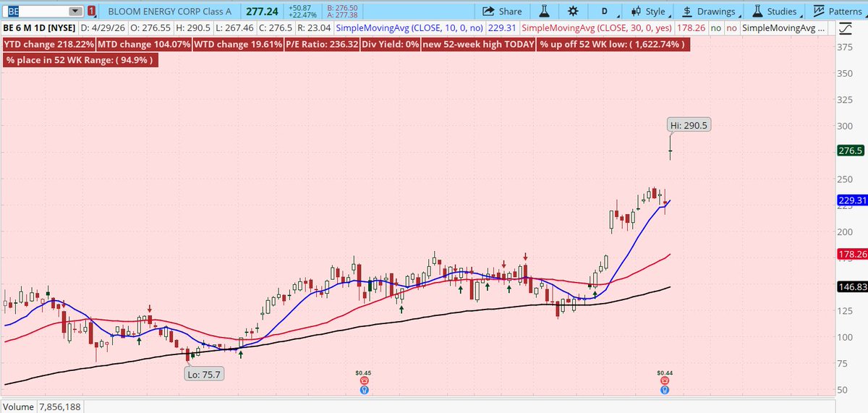Click the BE 6 M 1D [NYSE] chart title
The height and width of the screenshot is (413, 868).
pyautogui.click(x=40, y=29)
